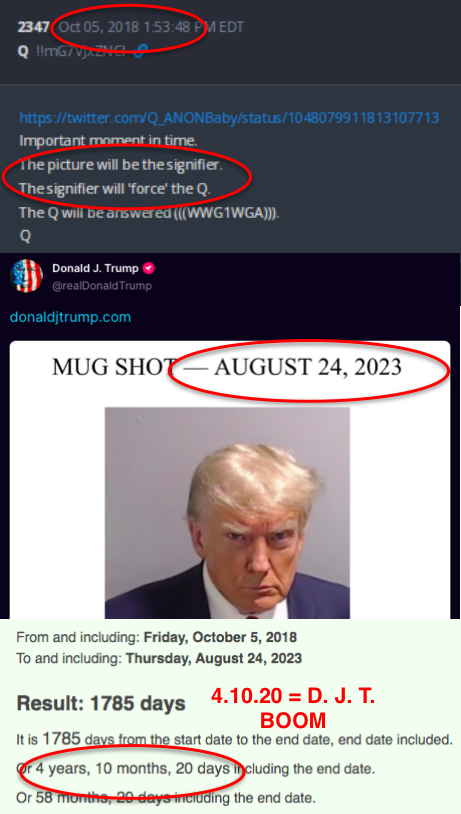Image resolution: width=461 pixels, height=814 pixels.
Task: Click the mug shot photo thumbnail
Action: (227, 513)
